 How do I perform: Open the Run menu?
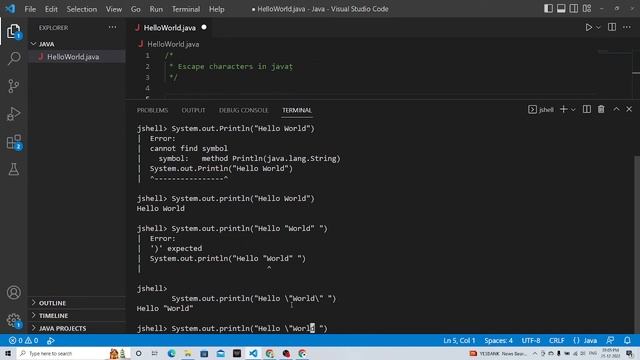[156, 9]
